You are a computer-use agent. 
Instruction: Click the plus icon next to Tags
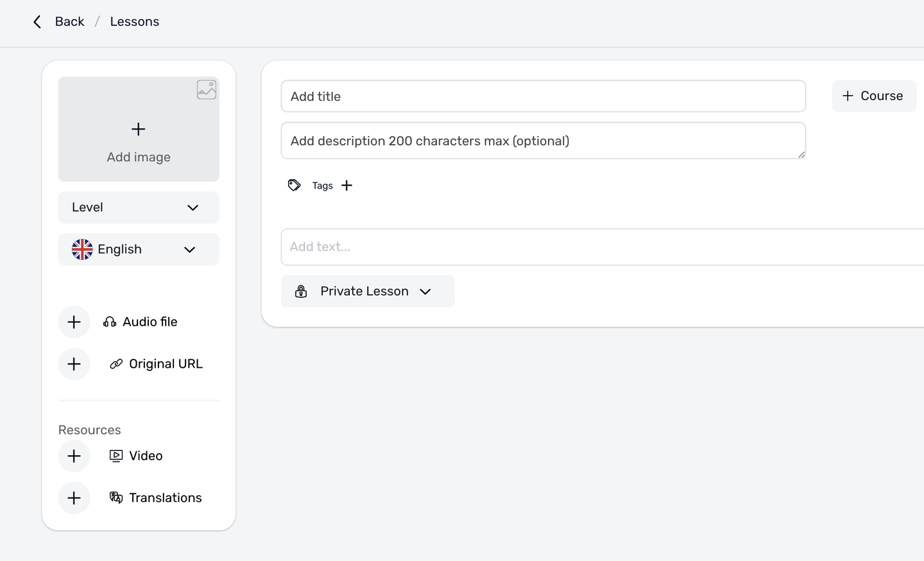[347, 186]
